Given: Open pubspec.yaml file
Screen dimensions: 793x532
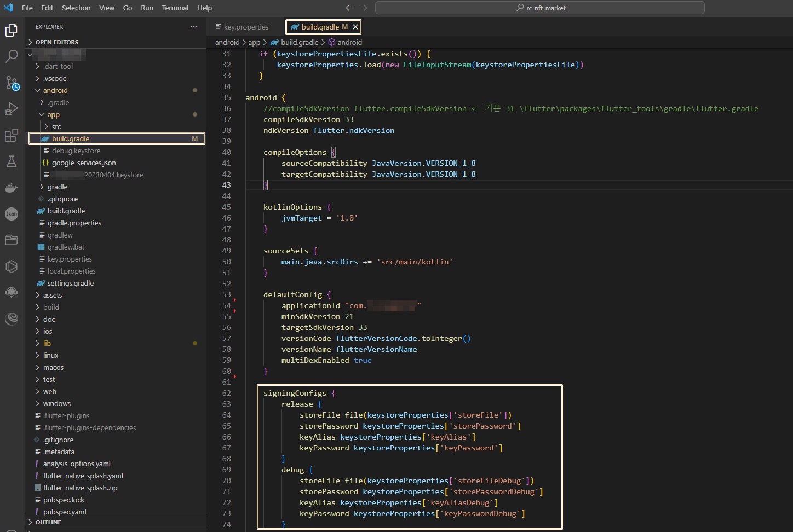Looking at the screenshot, I should [x=65, y=512].
